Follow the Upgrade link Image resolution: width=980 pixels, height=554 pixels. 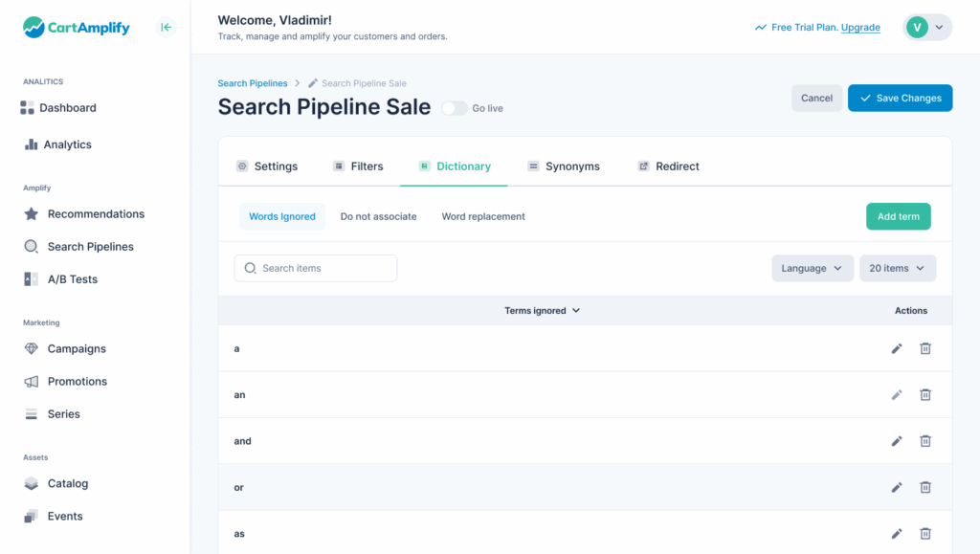coord(860,28)
